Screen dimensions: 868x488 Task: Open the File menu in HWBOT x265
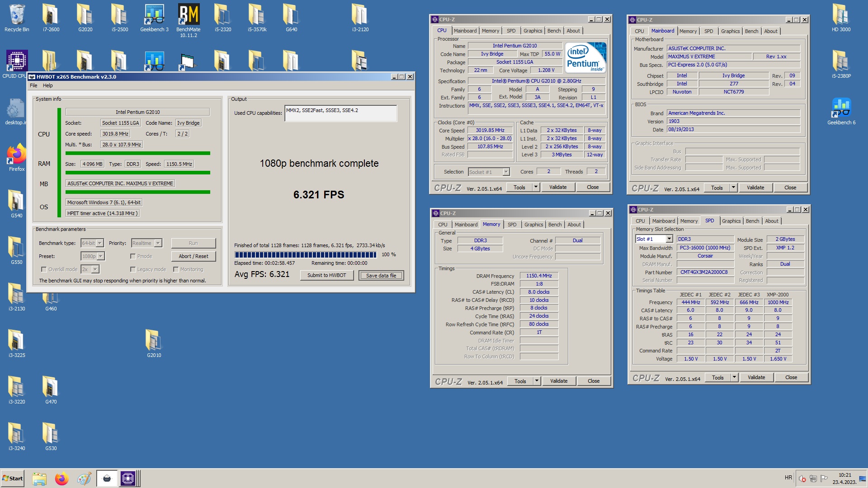click(x=33, y=85)
